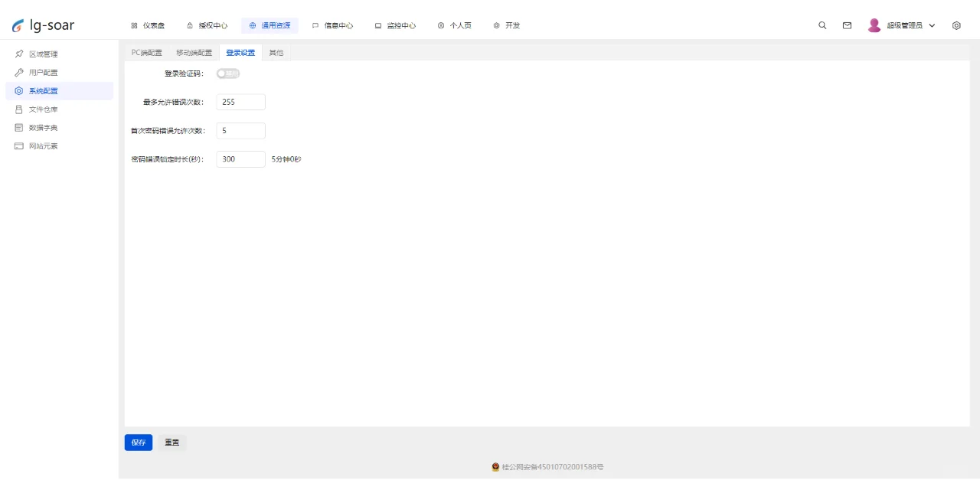Screen dimensions: 980x490
Task: Switch to the 其他 tab
Action: tap(276, 53)
